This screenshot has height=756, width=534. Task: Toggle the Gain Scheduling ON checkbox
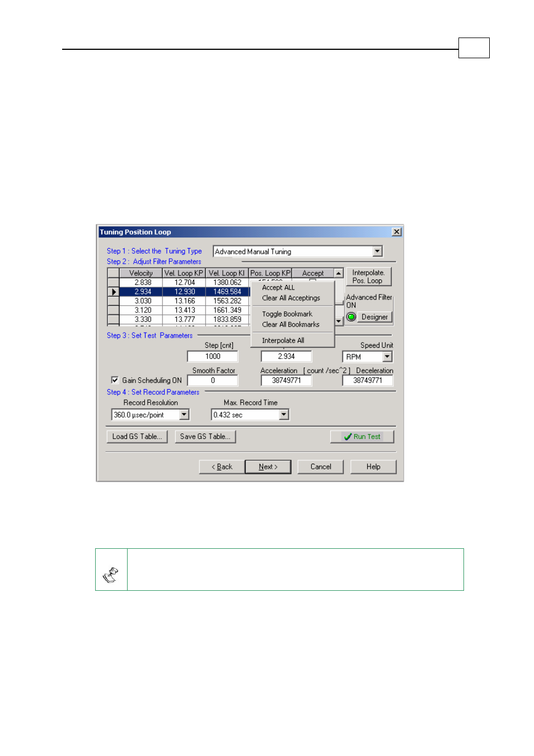[x=115, y=380]
